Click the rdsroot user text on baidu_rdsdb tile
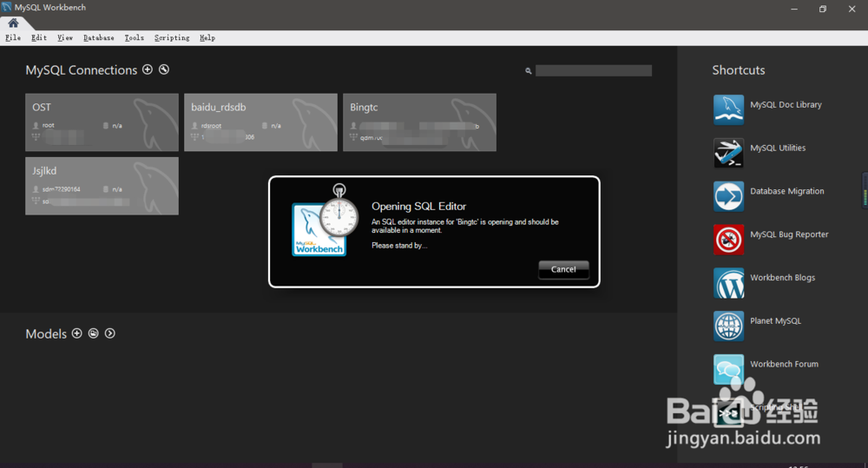This screenshot has height=468, width=868. tap(211, 126)
